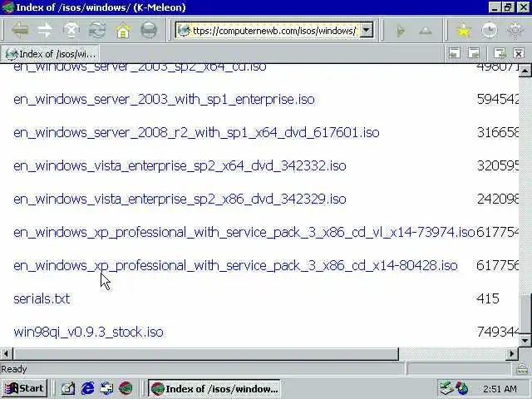Image resolution: width=532 pixels, height=399 pixels.
Task: Switch to next tab via tab-bar icon
Action: point(474,53)
